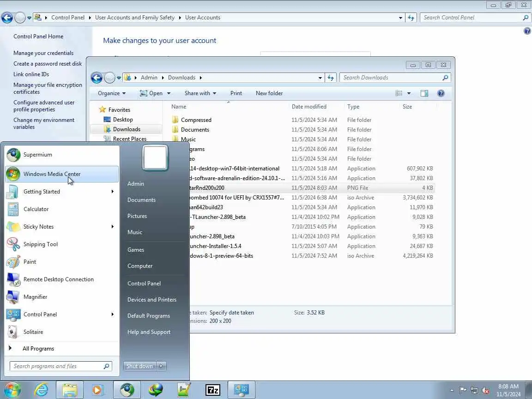Switch to Control Panel taskbar icon
The image size is (532, 399).
pos(241,390)
